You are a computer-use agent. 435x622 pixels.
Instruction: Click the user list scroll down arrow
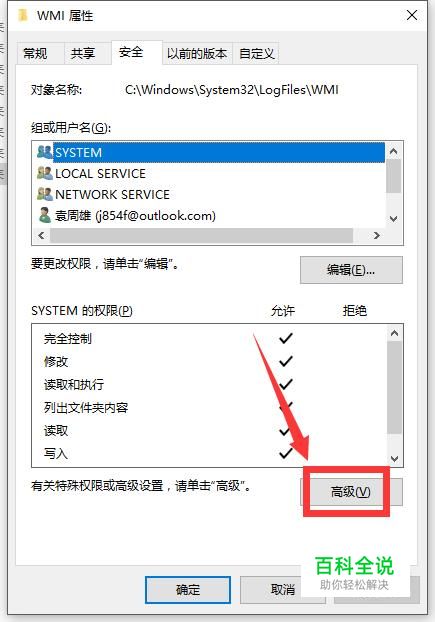point(393,219)
